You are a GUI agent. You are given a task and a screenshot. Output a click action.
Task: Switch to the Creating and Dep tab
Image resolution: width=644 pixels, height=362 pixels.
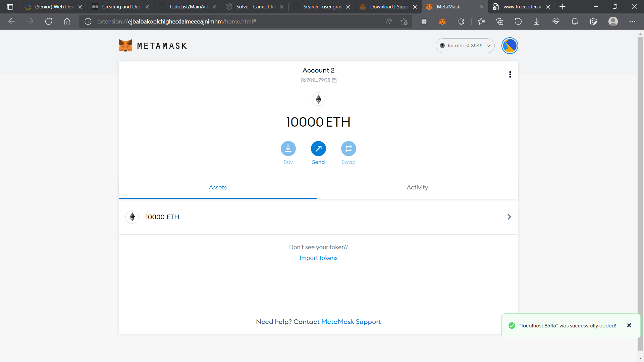121,7
